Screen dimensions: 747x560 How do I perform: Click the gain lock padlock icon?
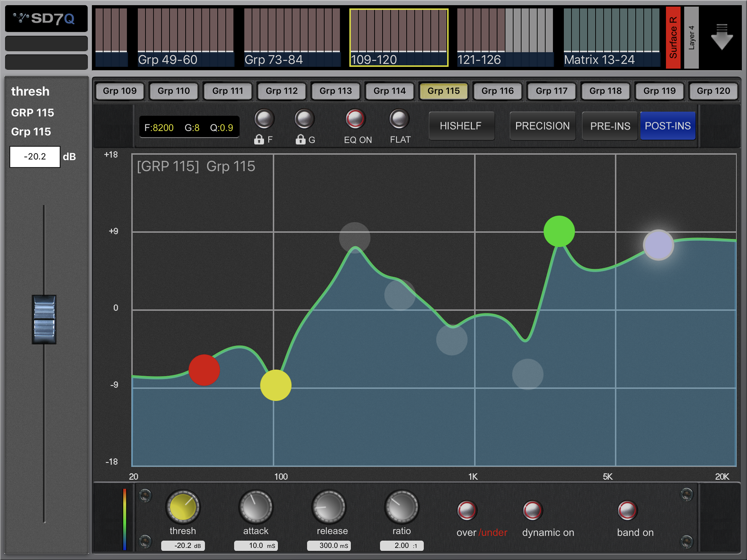click(x=300, y=139)
